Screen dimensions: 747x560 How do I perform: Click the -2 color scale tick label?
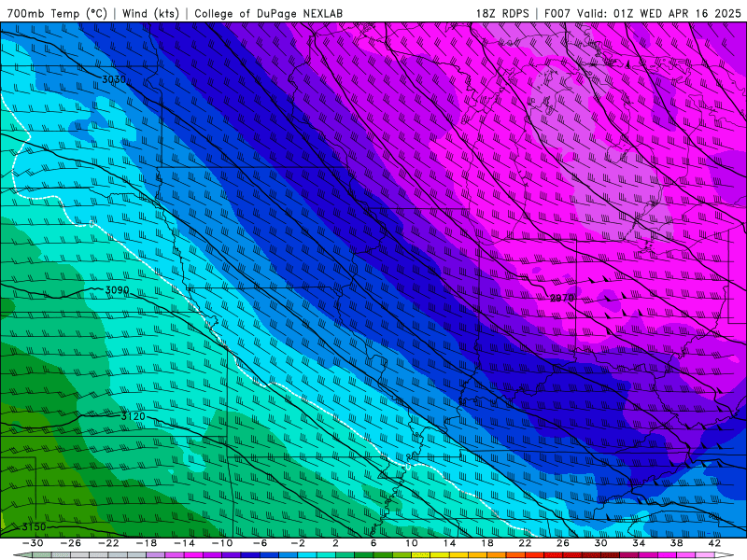[x=298, y=543]
